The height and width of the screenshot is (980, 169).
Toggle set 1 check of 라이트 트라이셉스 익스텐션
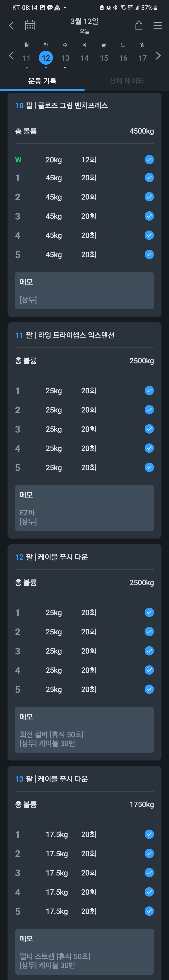(x=149, y=391)
